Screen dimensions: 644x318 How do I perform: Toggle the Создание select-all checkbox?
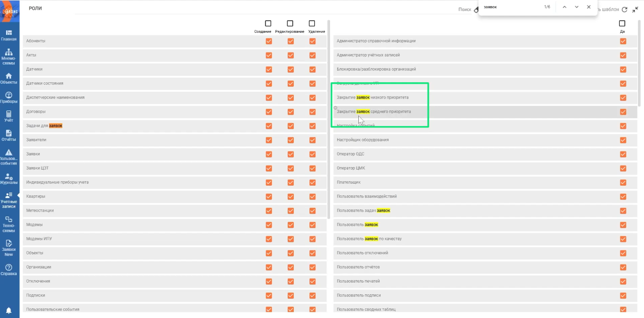[268, 24]
